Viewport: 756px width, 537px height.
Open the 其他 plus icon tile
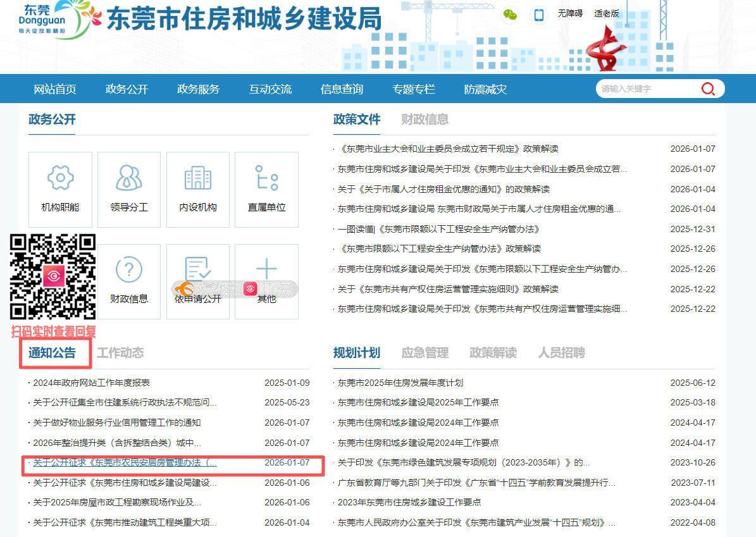tap(266, 281)
